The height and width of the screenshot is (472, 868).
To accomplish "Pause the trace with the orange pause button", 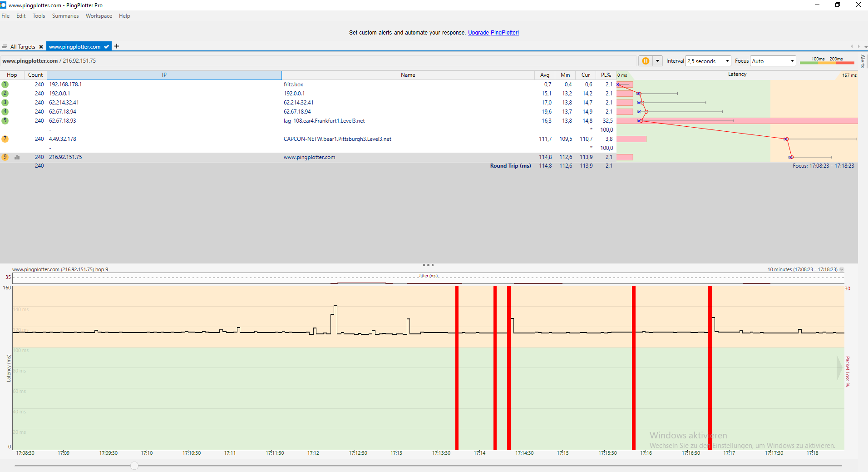I will tap(646, 61).
